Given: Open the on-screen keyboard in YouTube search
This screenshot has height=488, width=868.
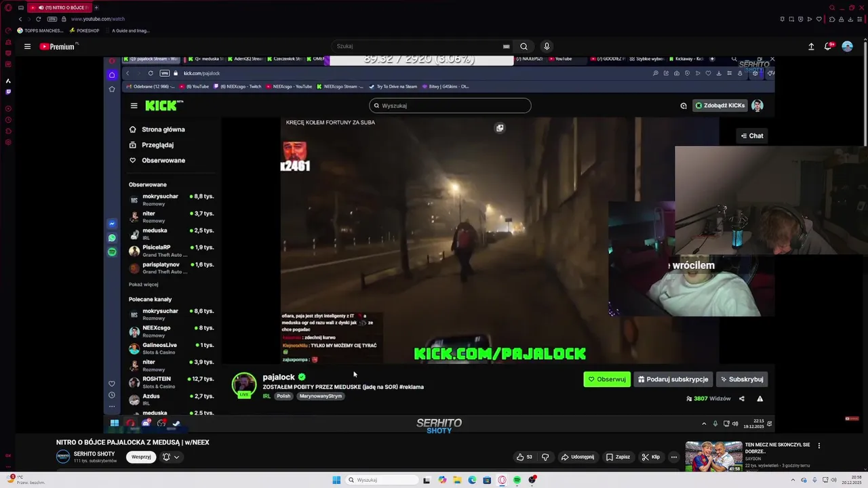Looking at the screenshot, I should click(x=506, y=47).
